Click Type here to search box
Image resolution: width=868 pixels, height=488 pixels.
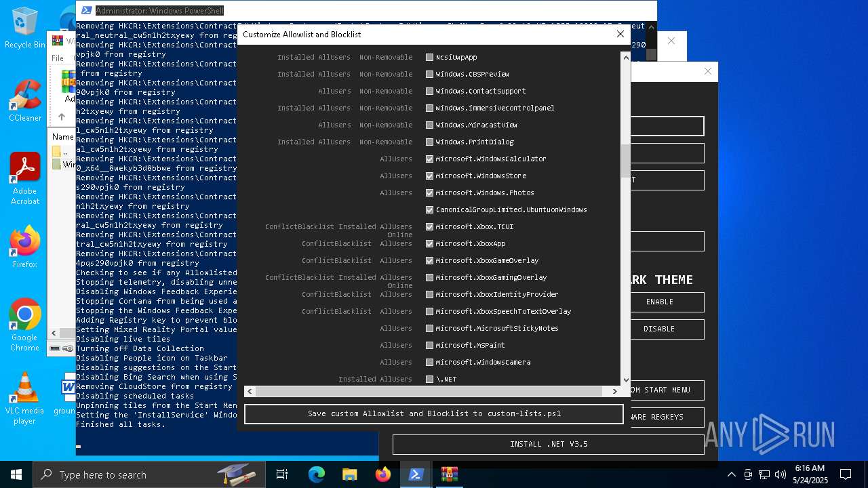click(x=149, y=474)
